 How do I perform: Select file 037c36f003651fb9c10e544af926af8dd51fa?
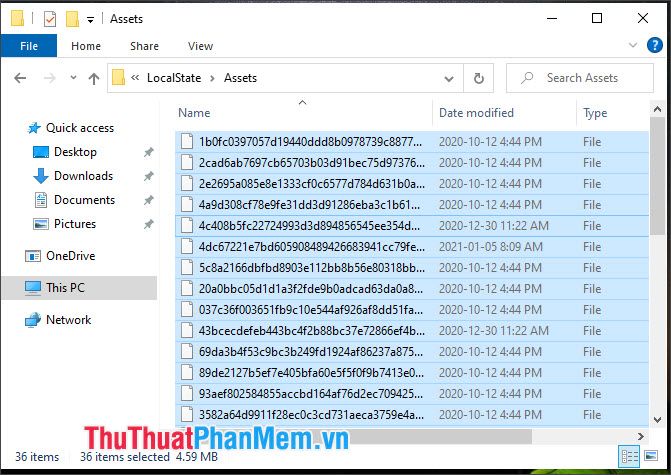click(412, 309)
